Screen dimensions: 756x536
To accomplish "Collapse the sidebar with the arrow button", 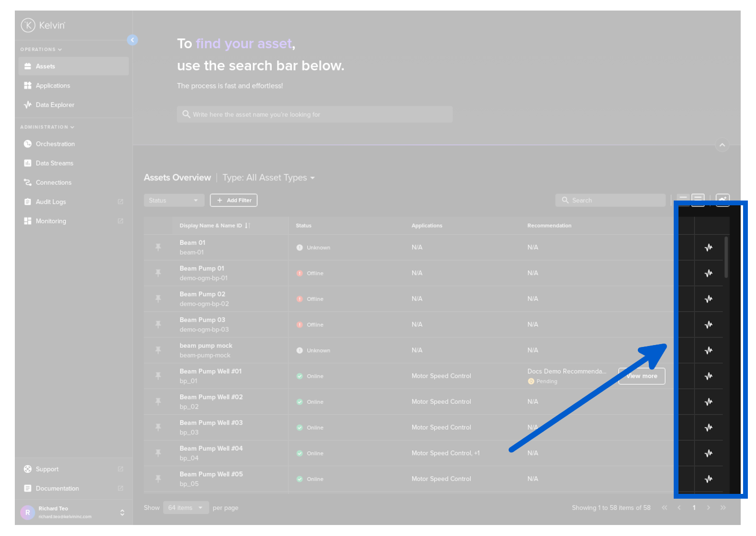I will [x=133, y=40].
